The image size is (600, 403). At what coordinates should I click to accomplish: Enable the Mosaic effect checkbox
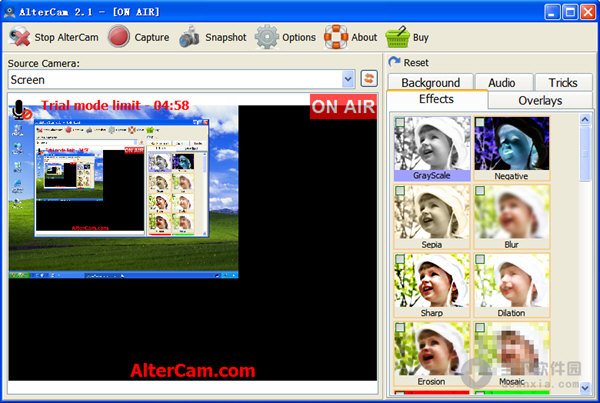point(479,328)
